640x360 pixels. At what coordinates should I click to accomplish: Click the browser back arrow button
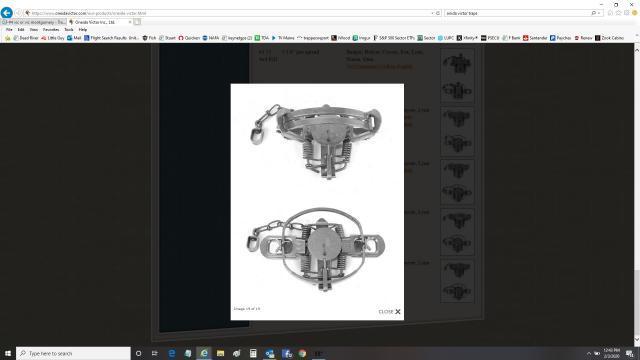pos(7,13)
